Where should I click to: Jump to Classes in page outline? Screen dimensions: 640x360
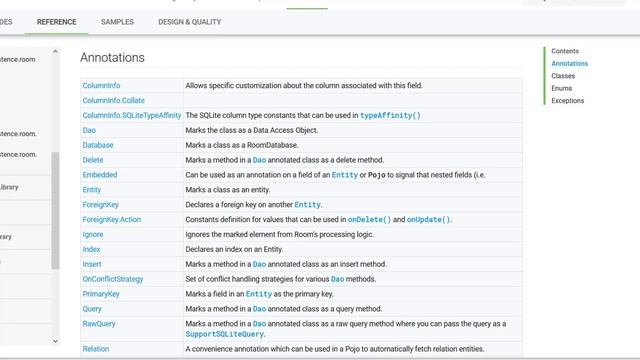pyautogui.click(x=563, y=76)
